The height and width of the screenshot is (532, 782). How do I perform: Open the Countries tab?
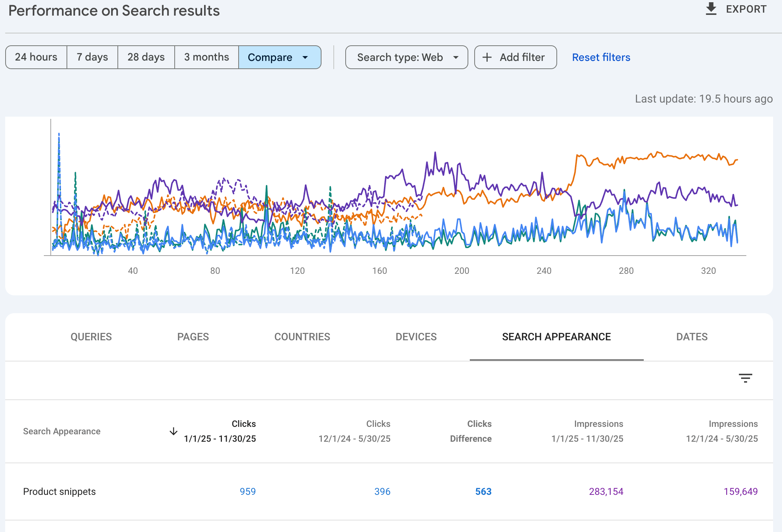[x=302, y=337]
